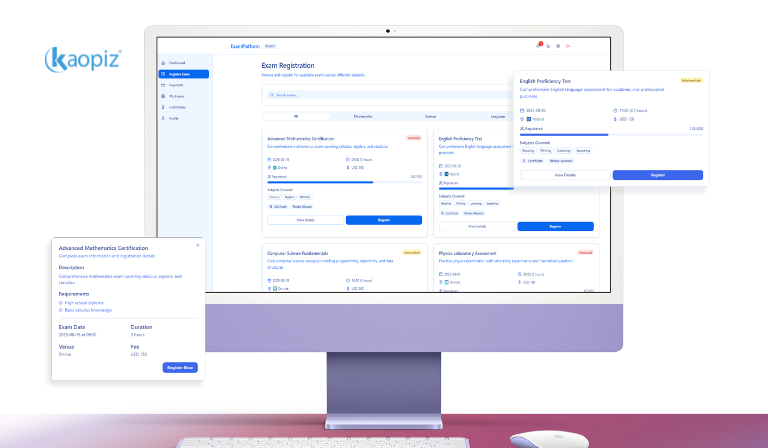Switch to the All filter tab
The image size is (768, 448).
click(296, 117)
